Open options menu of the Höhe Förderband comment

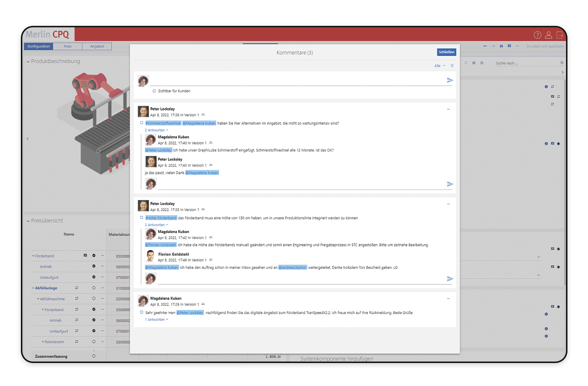448,204
